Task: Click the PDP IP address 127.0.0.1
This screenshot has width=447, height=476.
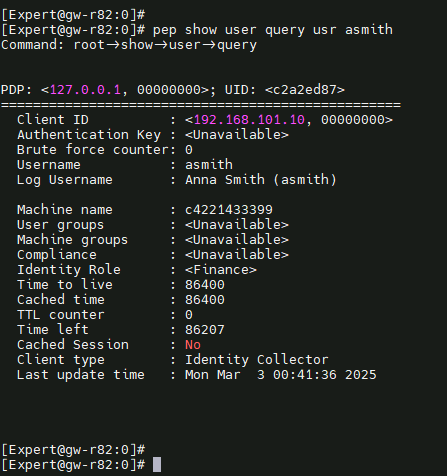Action: [85, 90]
